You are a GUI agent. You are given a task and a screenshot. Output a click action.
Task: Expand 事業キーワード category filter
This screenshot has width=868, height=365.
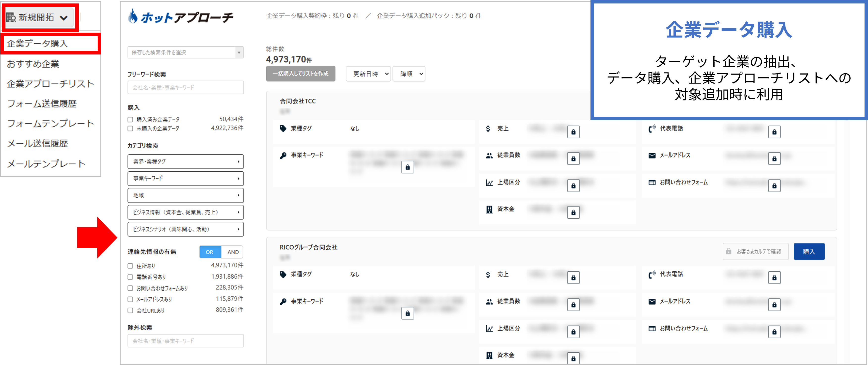186,179
